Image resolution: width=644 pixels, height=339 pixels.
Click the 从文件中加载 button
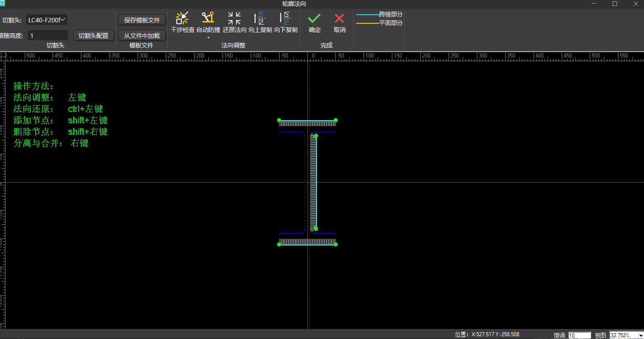[x=142, y=36]
